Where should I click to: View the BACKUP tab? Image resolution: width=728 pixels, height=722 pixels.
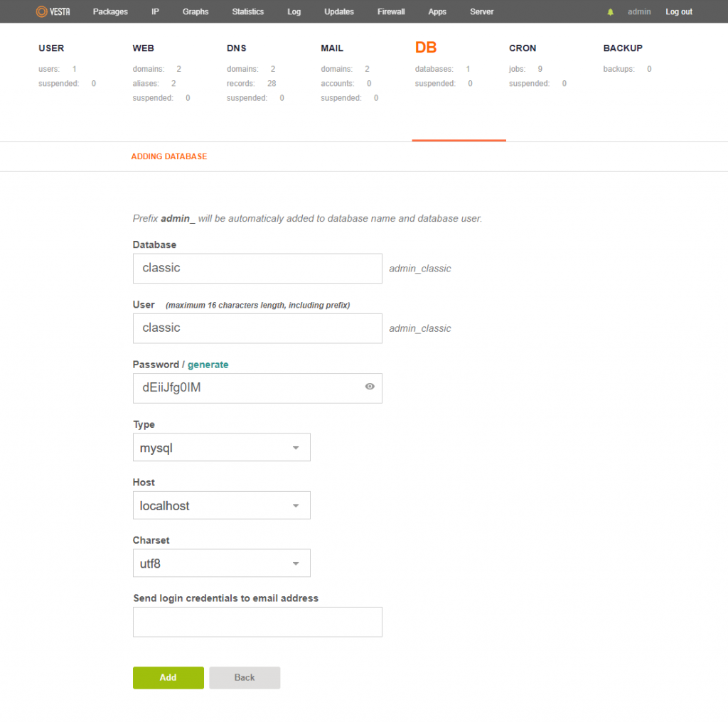623,48
